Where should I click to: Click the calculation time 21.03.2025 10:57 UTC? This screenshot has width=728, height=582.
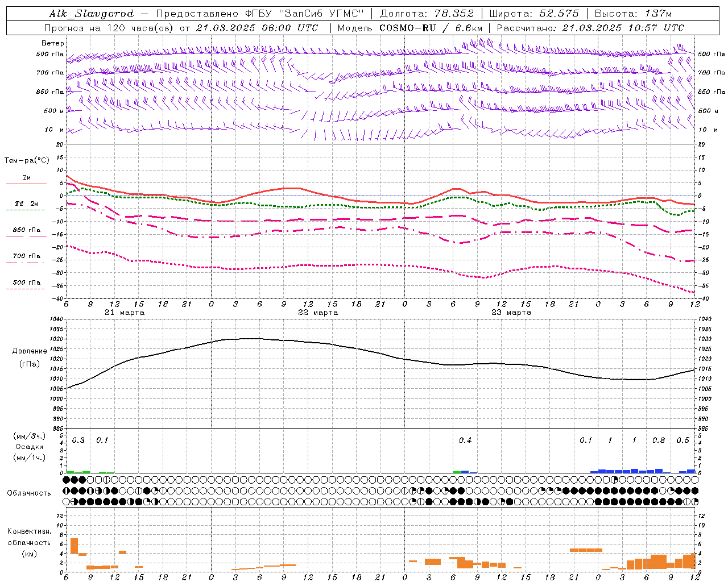623,28
